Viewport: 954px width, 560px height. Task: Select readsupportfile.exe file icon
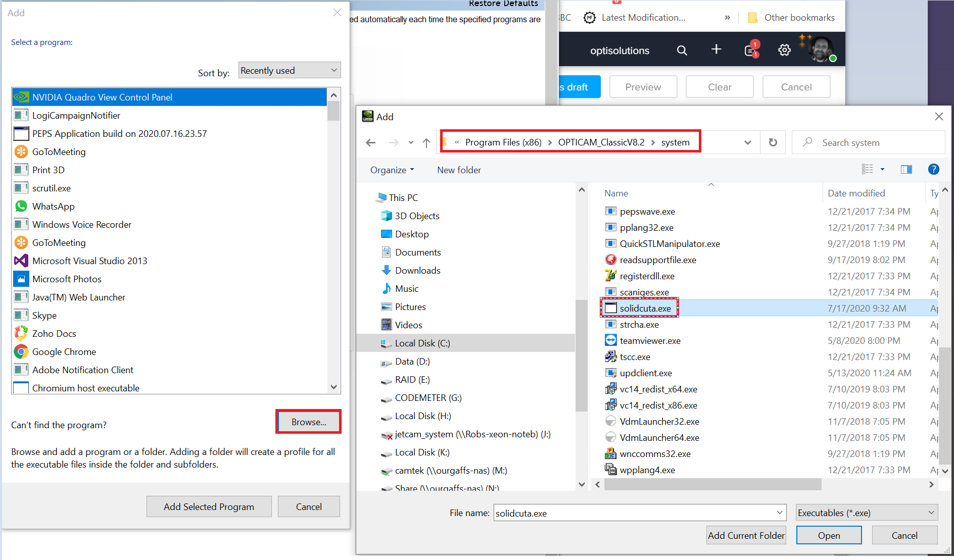[x=611, y=260]
